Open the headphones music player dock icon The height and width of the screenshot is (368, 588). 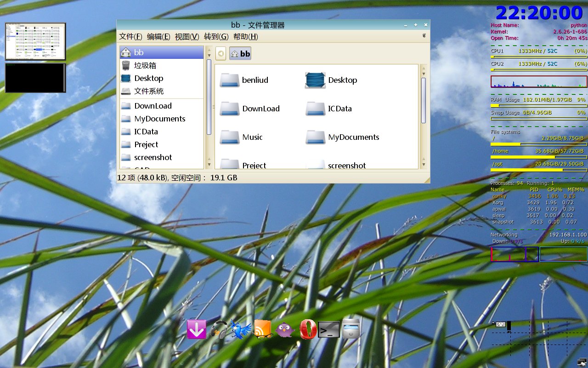(219, 329)
